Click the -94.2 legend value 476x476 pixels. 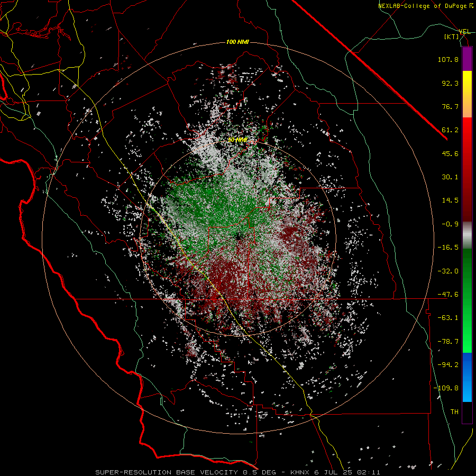[448, 365]
